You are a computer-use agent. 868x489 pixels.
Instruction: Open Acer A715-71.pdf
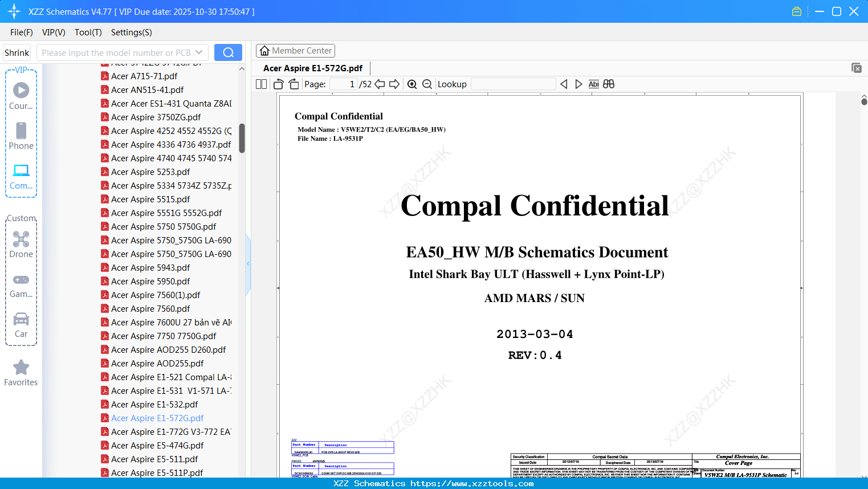pyautogui.click(x=144, y=76)
